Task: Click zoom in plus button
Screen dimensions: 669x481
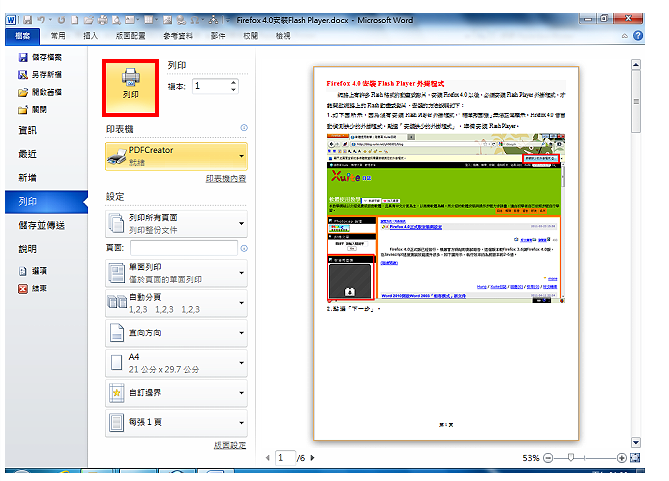Action: [x=622, y=458]
